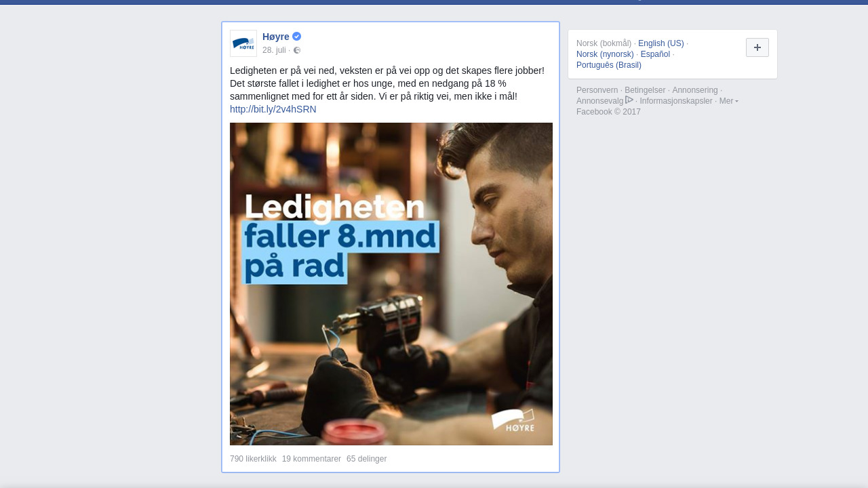Open the Høyre page name link
This screenshot has height=488, width=868.
coord(276,37)
